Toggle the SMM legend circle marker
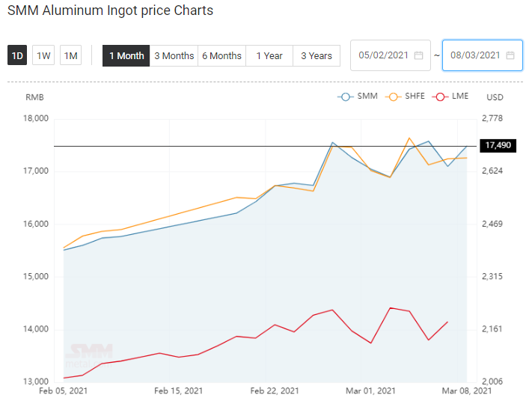Image resolution: width=532 pixels, height=398 pixels. pyautogui.click(x=346, y=97)
